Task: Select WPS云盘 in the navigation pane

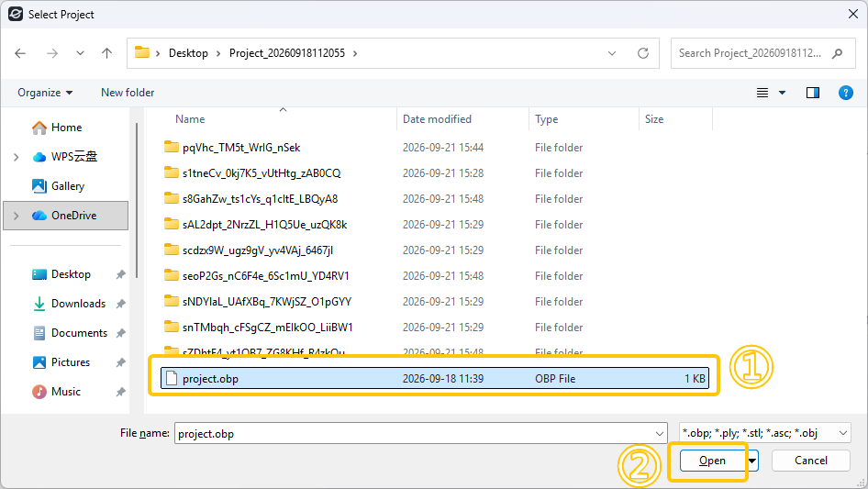Action: [x=73, y=157]
